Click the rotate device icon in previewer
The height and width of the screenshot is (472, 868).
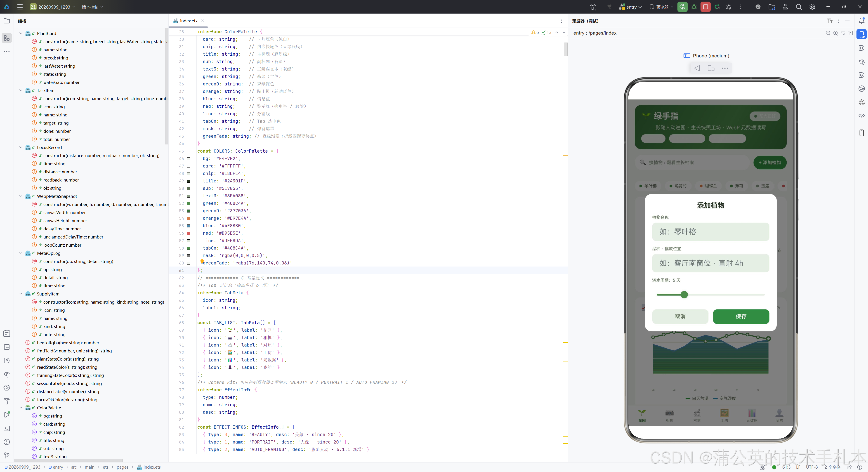711,68
